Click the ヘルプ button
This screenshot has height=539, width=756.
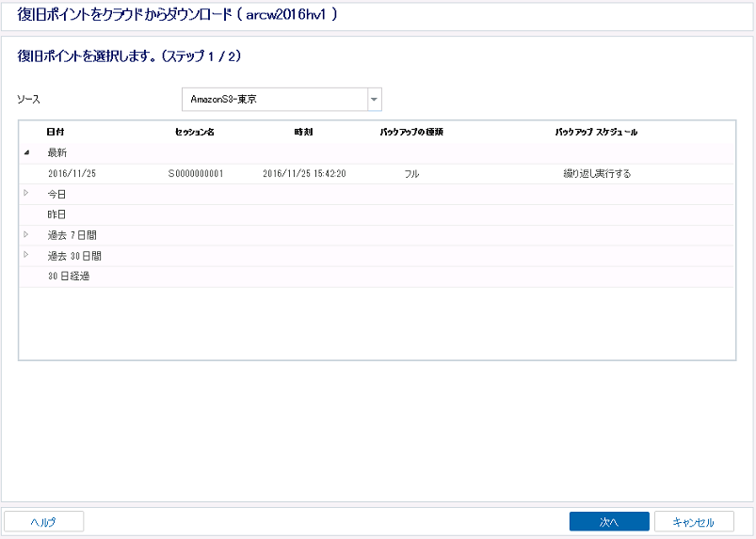(x=44, y=522)
